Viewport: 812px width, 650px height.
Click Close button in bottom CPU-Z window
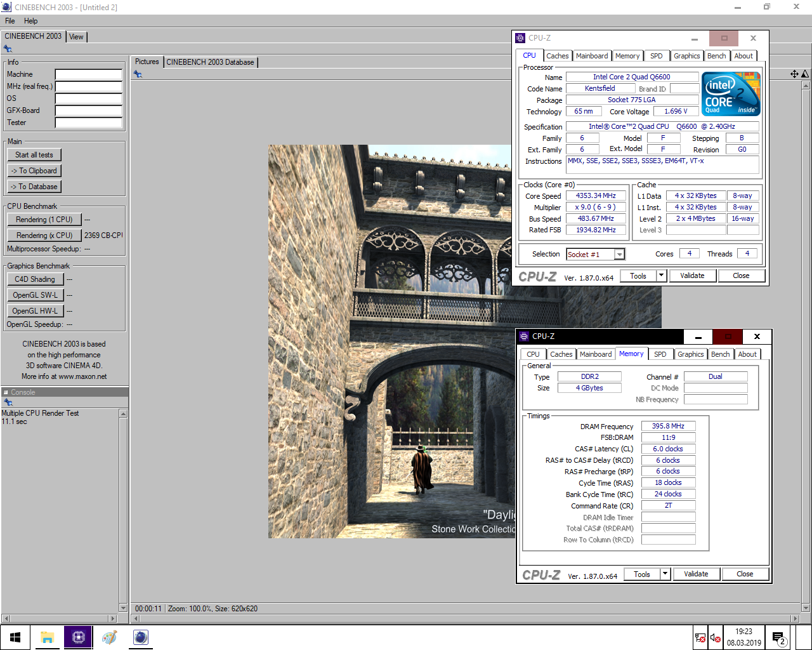745,574
